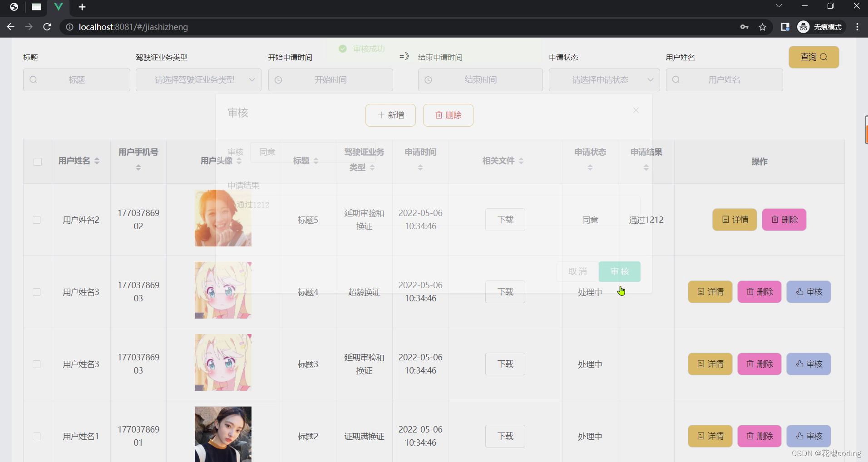Open 审核 for the 标题3 row
Image resolution: width=868 pixels, height=462 pixels.
tap(809, 364)
